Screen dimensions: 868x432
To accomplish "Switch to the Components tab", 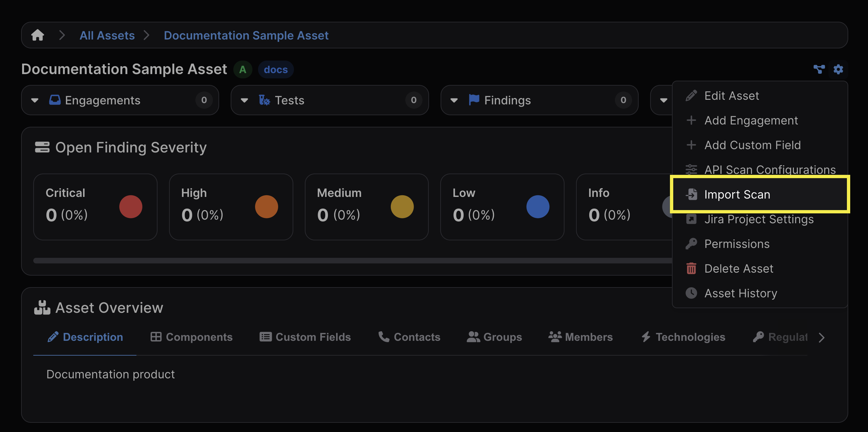I will click(x=191, y=337).
